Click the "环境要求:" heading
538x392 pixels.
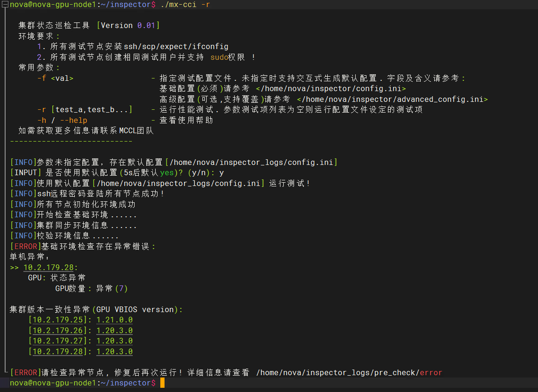coord(39,36)
